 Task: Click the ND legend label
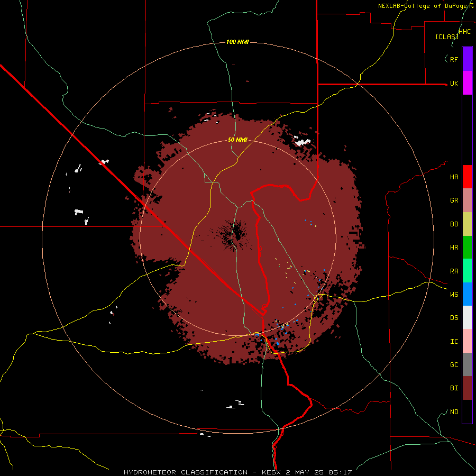(x=454, y=411)
